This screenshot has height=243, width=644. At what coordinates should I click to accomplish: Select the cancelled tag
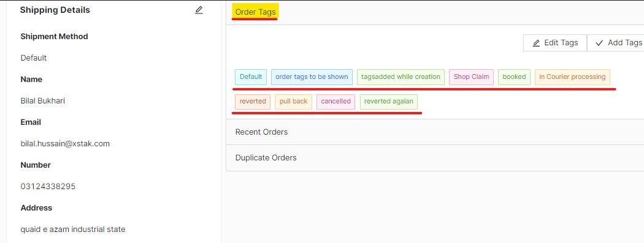click(336, 102)
